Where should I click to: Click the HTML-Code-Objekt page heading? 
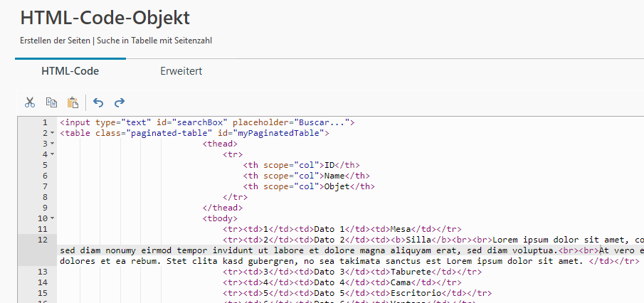tap(105, 17)
